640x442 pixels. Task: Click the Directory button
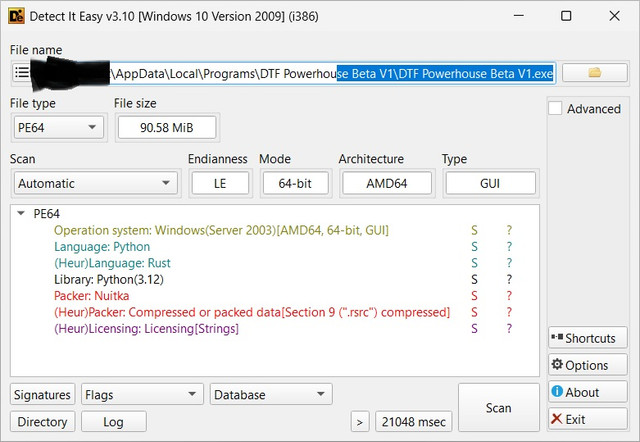pyautogui.click(x=42, y=422)
